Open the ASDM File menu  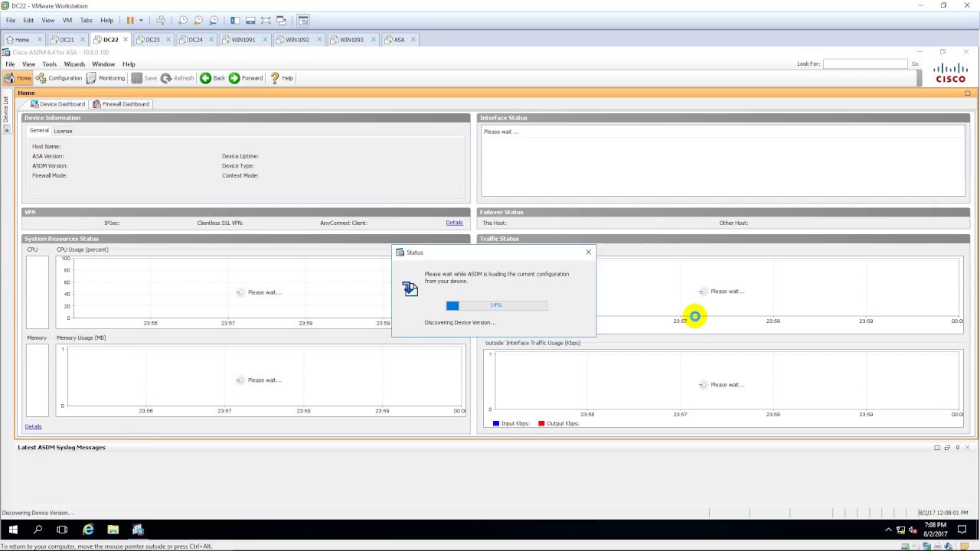[10, 64]
